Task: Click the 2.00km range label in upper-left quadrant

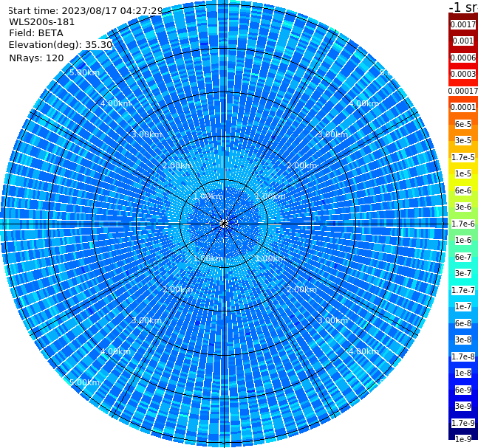Action: point(177,165)
